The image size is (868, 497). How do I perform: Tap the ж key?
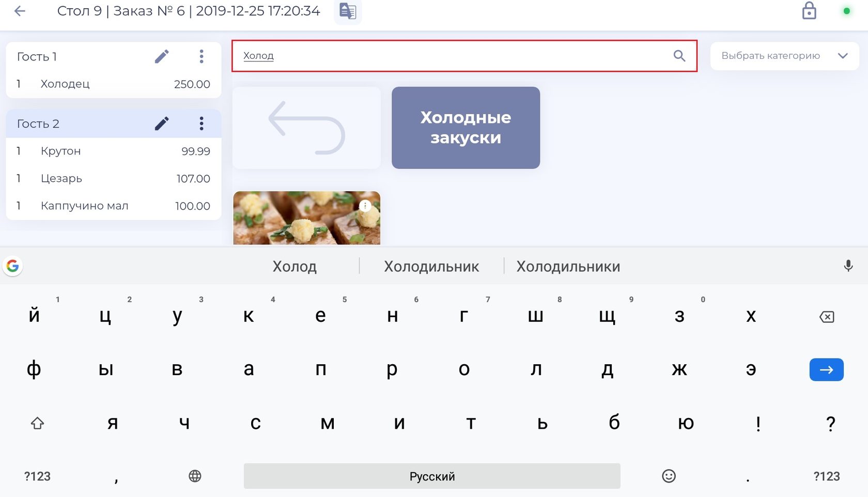679,369
